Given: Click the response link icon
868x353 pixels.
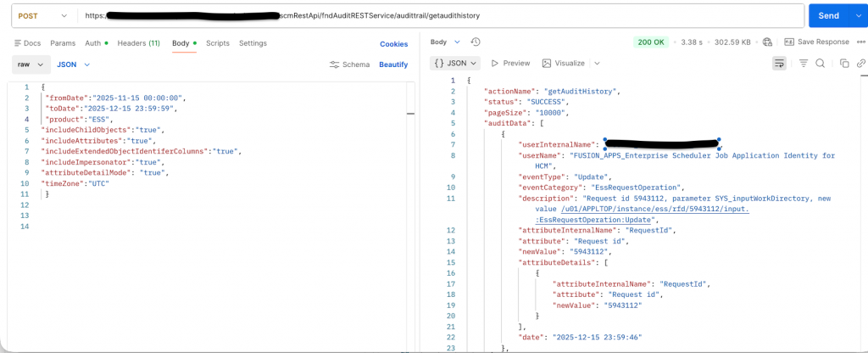Looking at the screenshot, I should point(861,63).
